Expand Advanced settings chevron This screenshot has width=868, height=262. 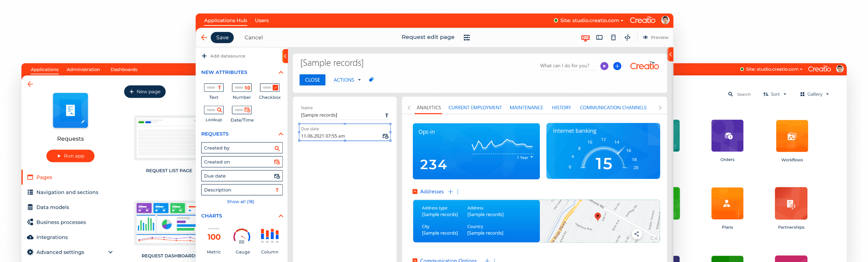click(110, 252)
